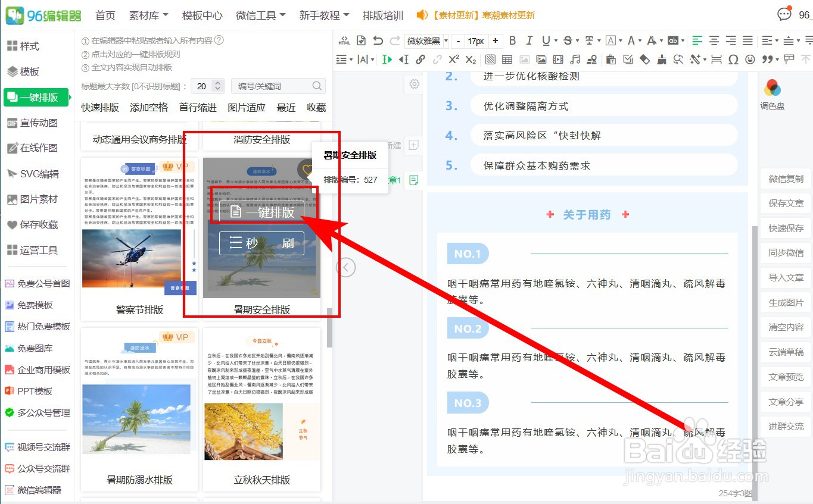Viewport: 813px width, 504px height.
Task: Align text to the left
Action: (x=697, y=40)
